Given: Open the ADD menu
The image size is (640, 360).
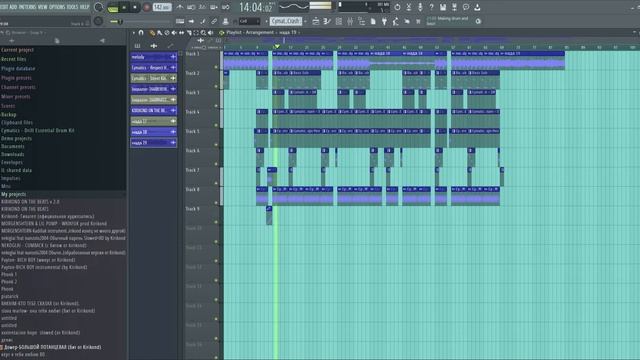Looking at the screenshot, I should pyautogui.click(x=13, y=7).
